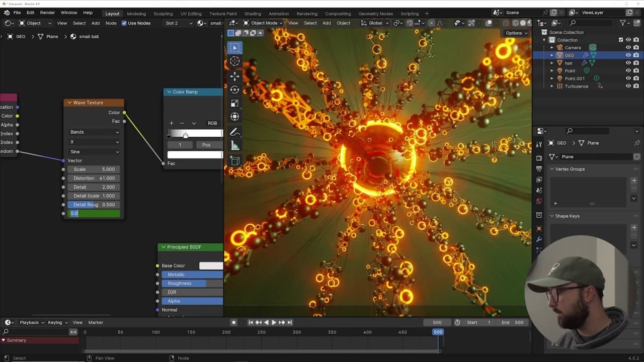
Task: Activate the Cursor tool
Action: pos(234,61)
